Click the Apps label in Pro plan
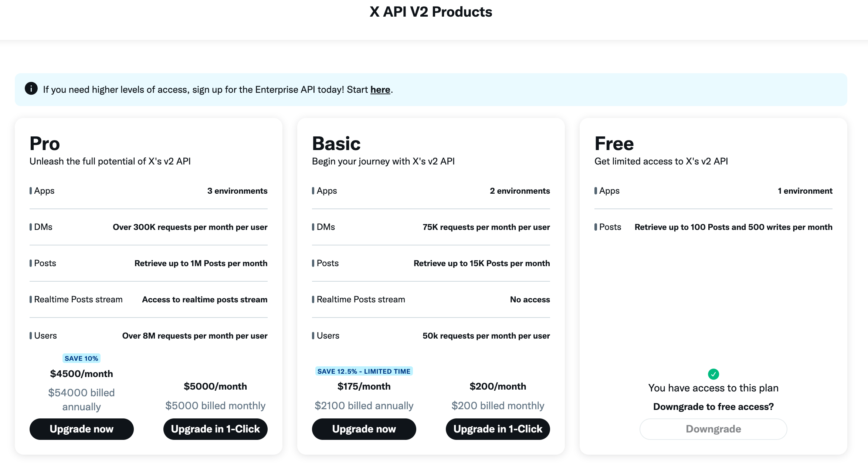This screenshot has width=868, height=465. click(44, 191)
